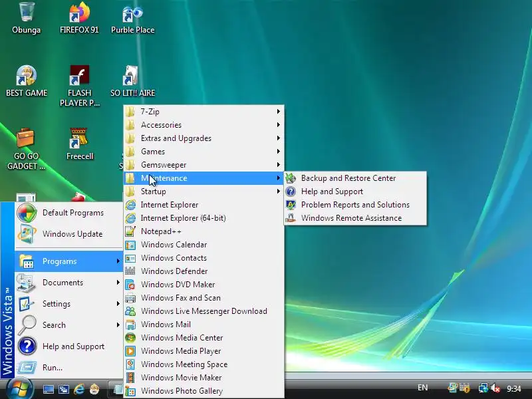Open the Run... dialog from Start menu
This screenshot has width=532, height=399.
pos(68,368)
